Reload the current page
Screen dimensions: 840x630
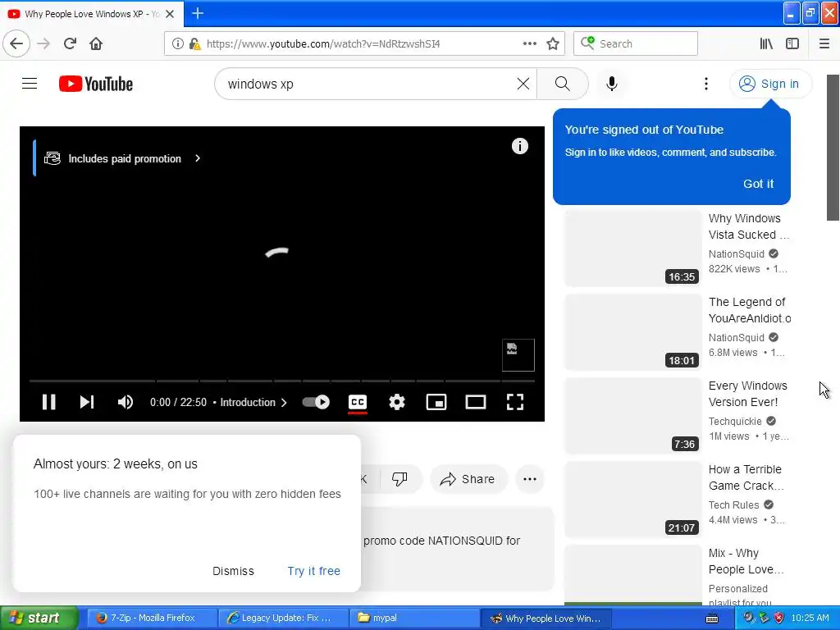pyautogui.click(x=70, y=44)
